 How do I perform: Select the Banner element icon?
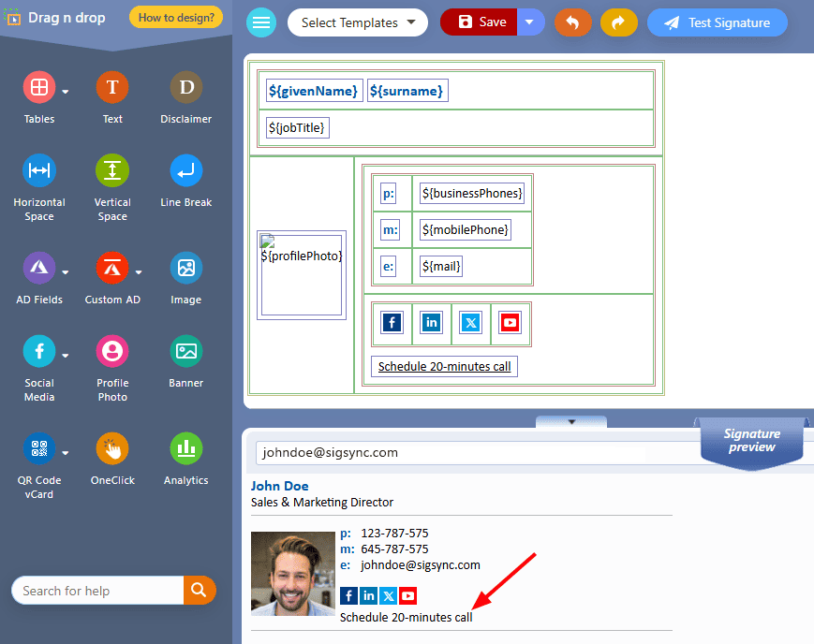coord(185,351)
